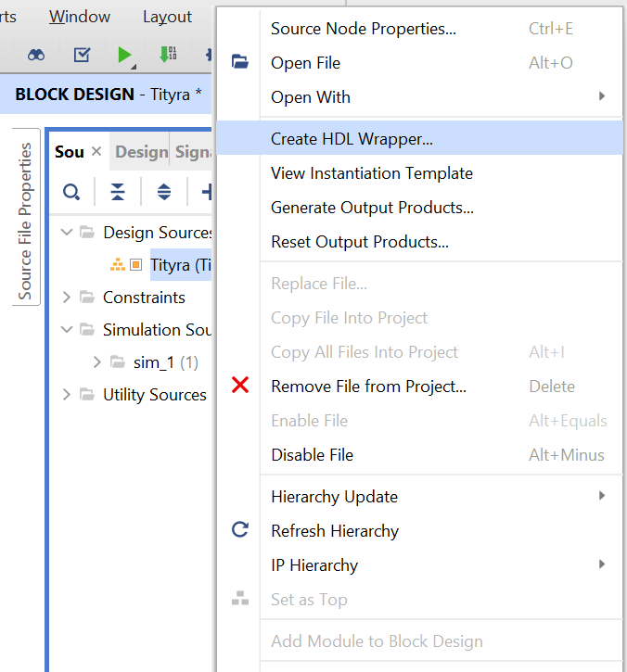The width and height of the screenshot is (627, 672).
Task: Click the Refresh Hierarchy circular arrow icon
Action: tap(240, 530)
